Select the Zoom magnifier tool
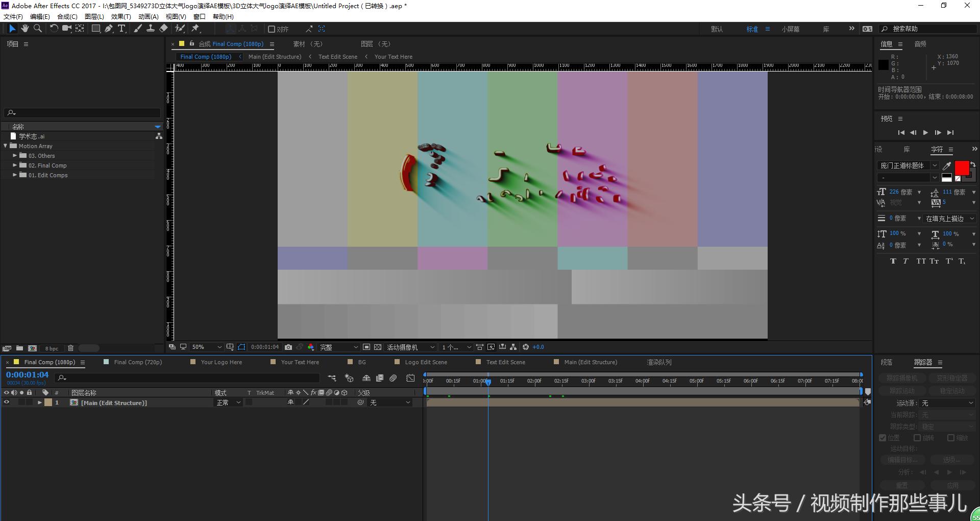Viewport: 980px width, 521px height. point(38,29)
